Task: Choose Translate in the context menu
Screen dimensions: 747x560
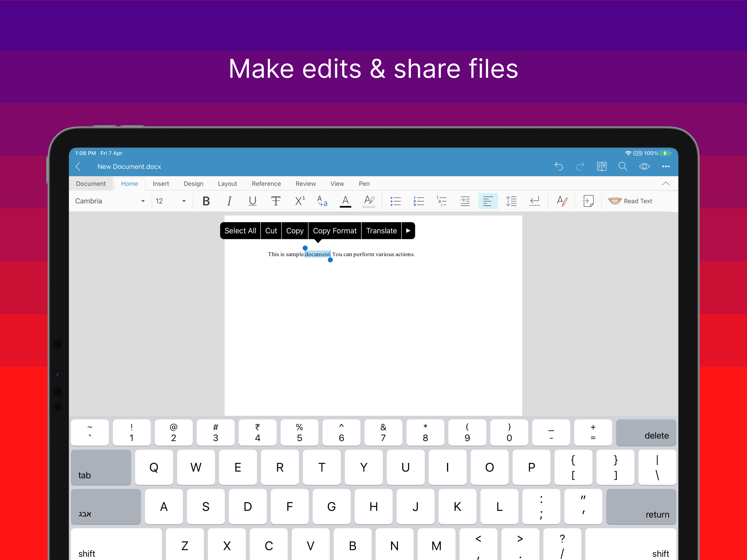Action: [381, 231]
